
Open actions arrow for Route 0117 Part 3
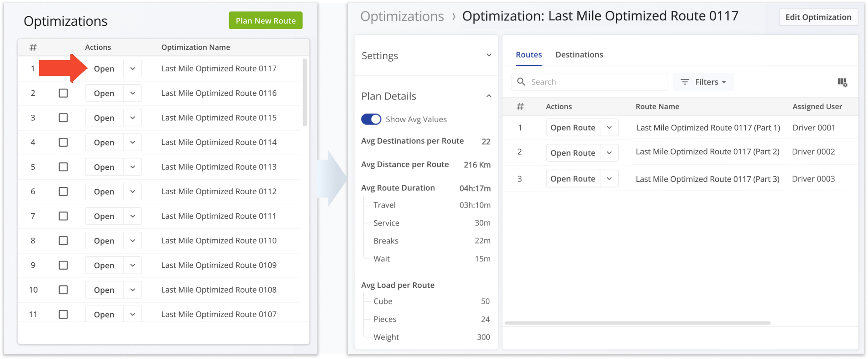[x=609, y=179]
